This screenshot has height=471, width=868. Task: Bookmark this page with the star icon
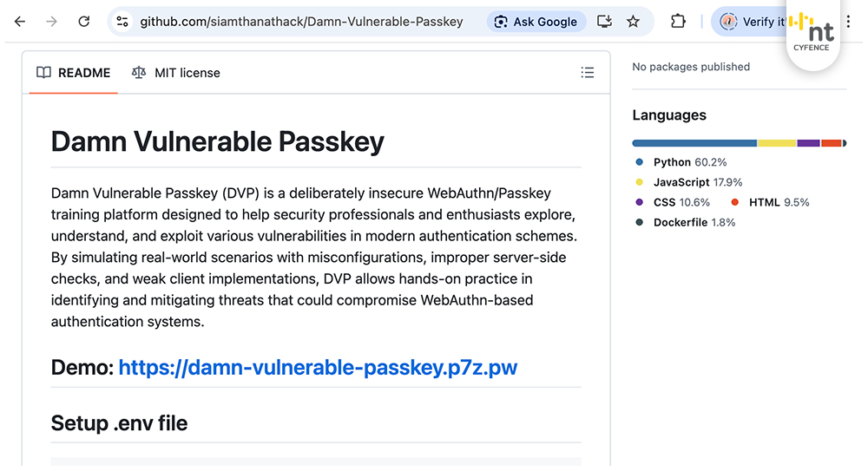634,22
